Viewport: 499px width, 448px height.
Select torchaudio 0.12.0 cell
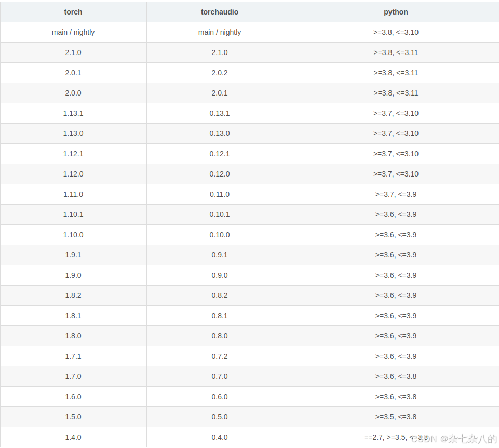pyautogui.click(x=220, y=174)
